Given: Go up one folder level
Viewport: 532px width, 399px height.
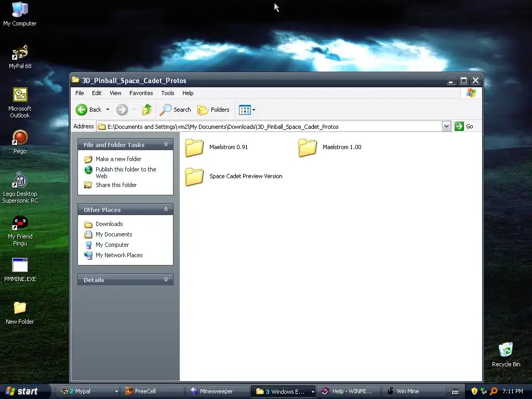Looking at the screenshot, I should [x=147, y=110].
